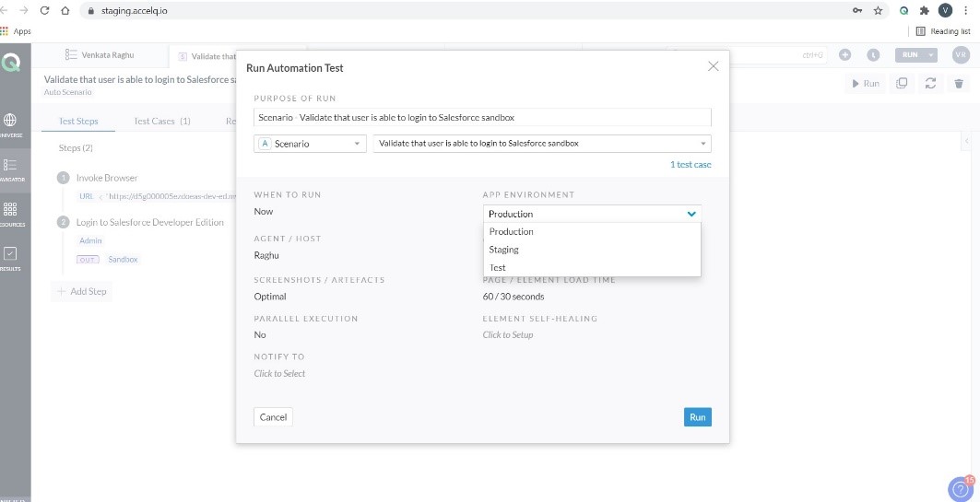Open the Apps bookmarks shortcut
Screen dimensions: 980x502
(16, 31)
